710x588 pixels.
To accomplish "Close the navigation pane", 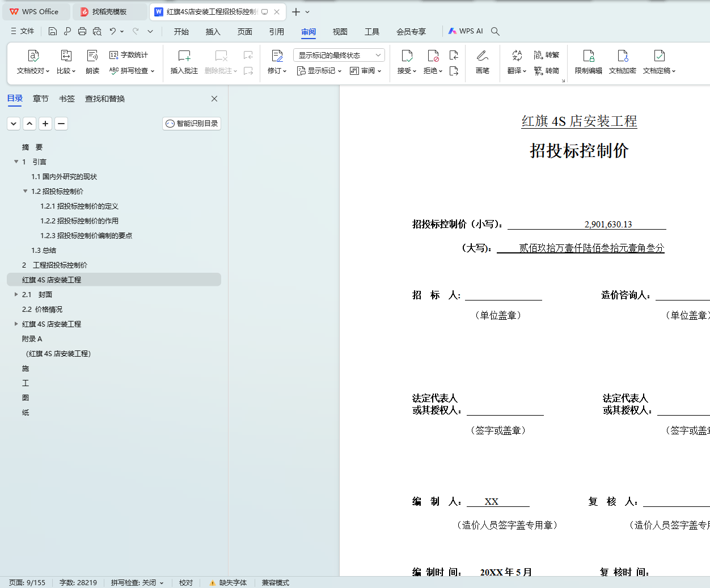I will point(214,99).
